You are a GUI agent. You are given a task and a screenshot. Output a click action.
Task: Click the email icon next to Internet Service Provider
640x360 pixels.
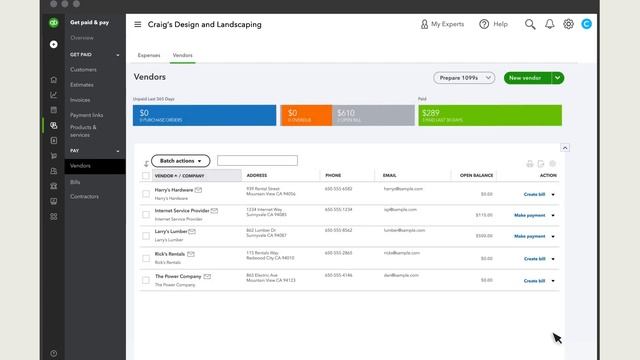coord(214,211)
